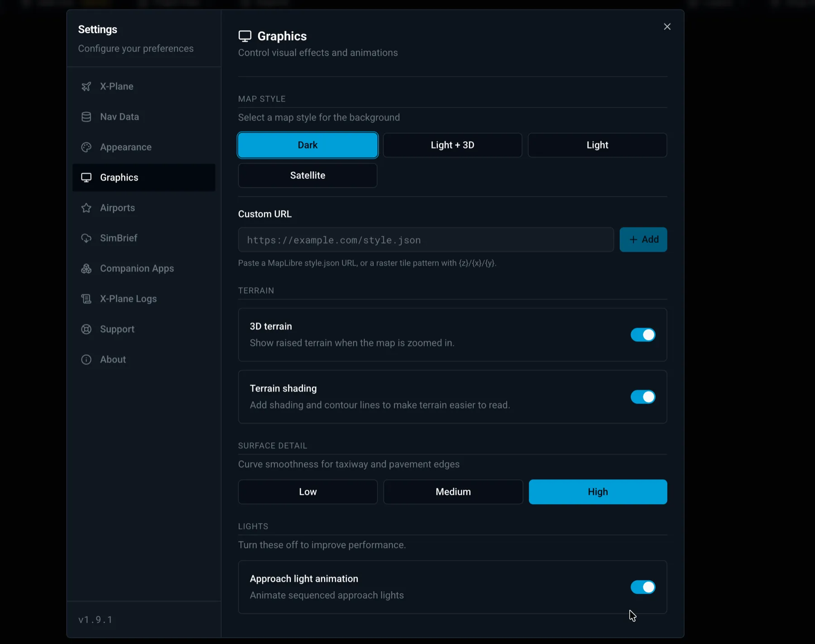This screenshot has height=644, width=815.
Task: Click the MAP STYLE section heading
Action: tap(262, 99)
